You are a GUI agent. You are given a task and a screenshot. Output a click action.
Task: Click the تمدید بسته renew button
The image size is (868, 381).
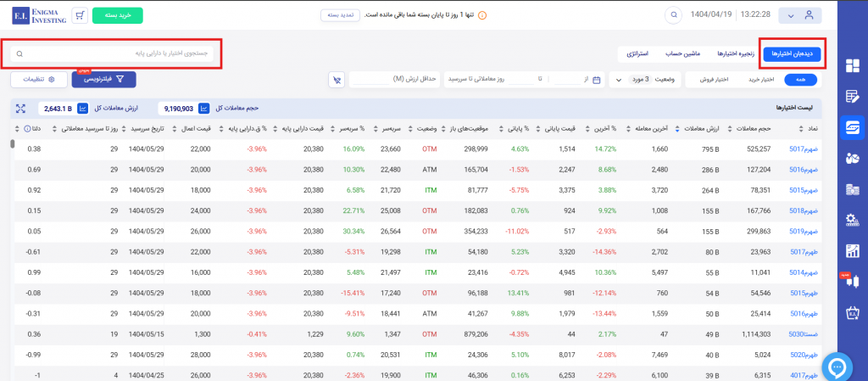click(x=341, y=15)
